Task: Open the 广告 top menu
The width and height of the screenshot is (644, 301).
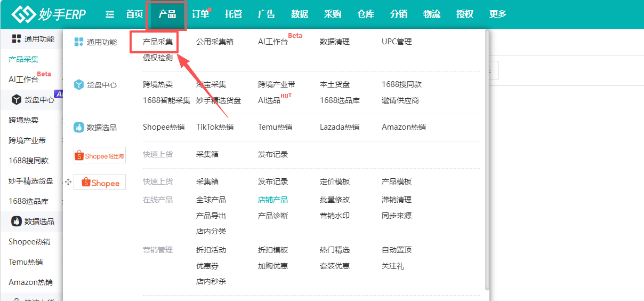Action: [267, 14]
